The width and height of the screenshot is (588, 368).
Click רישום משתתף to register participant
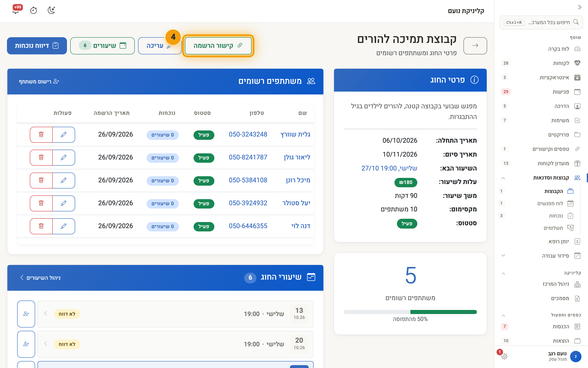point(39,81)
